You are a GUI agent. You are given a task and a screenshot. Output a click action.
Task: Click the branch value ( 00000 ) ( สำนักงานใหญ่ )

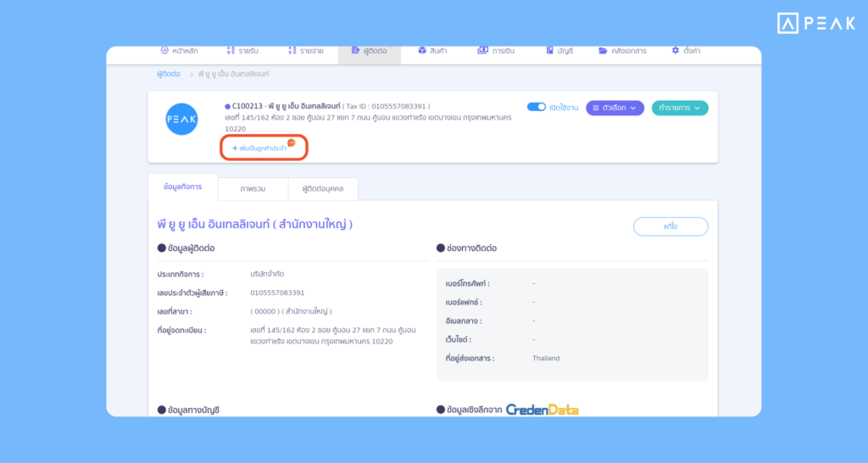pyautogui.click(x=292, y=312)
